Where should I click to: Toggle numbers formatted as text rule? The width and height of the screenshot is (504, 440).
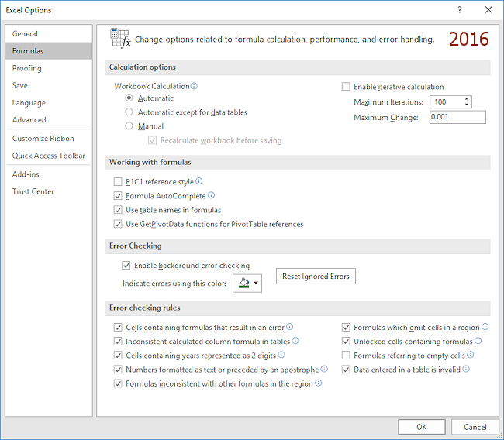(x=118, y=370)
